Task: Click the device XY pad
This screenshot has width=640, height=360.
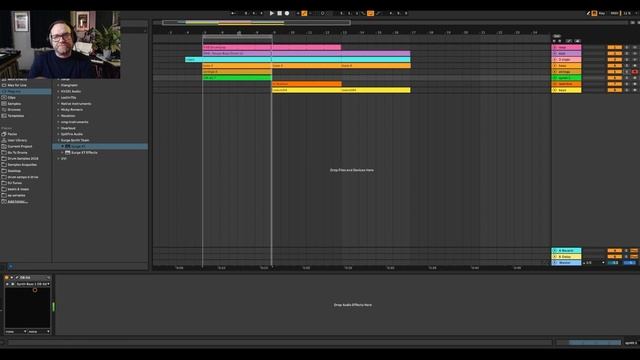Action: point(27,307)
